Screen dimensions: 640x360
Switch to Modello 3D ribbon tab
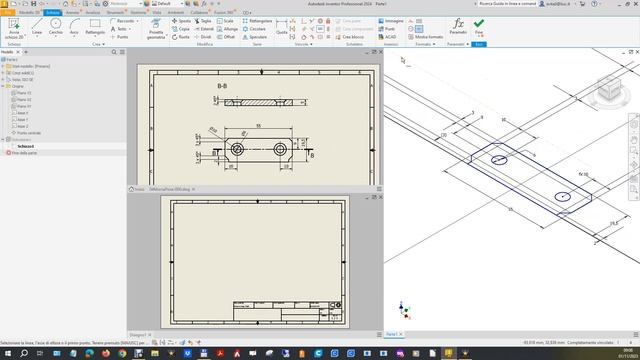pos(29,13)
